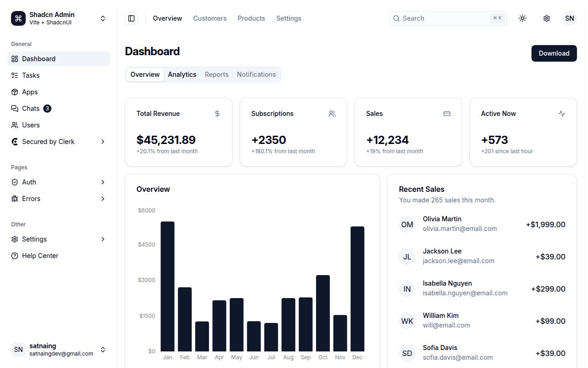Screen dimensions: 588x368
Task: Click the +$1,999.00 amount for Olivia Martin
Action: 546,224
